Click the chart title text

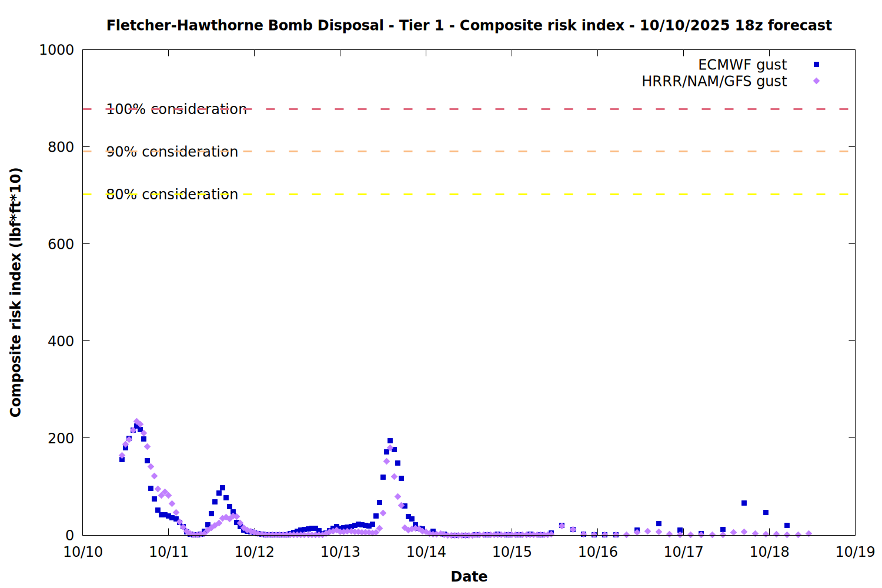tap(469, 25)
